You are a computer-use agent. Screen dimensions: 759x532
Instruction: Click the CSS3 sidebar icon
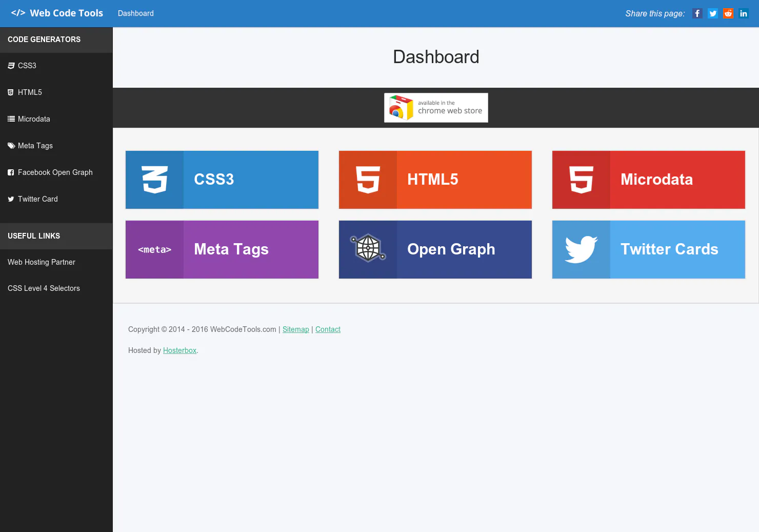pyautogui.click(x=11, y=66)
